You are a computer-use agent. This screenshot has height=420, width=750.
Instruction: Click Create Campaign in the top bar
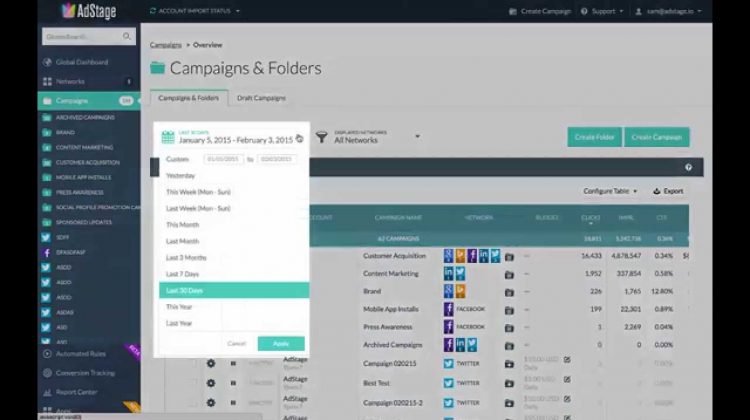point(540,11)
